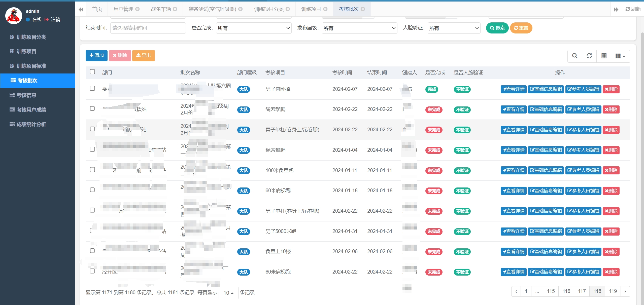Close the 装备测试(空气呼吸器) tab
This screenshot has height=305, width=644.
coord(241,9)
